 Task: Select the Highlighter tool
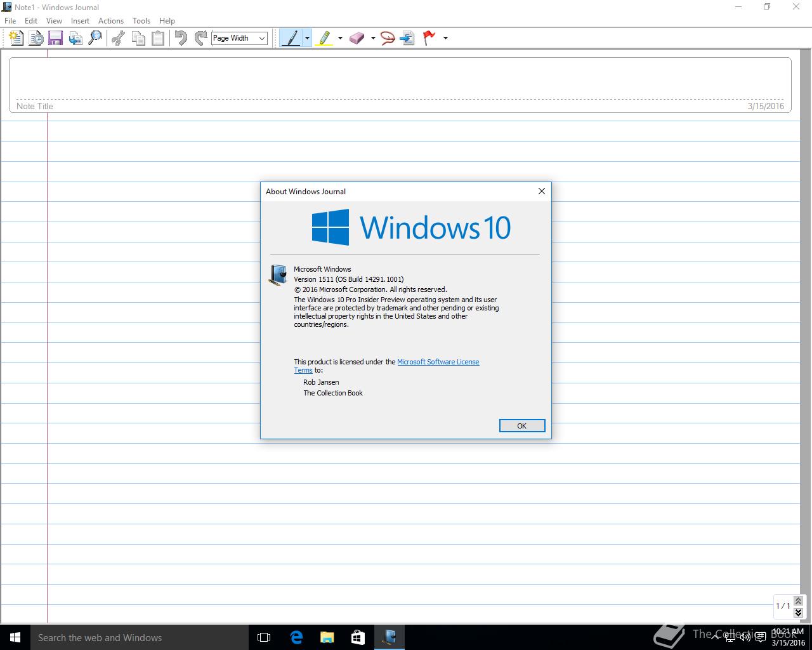pyautogui.click(x=324, y=38)
